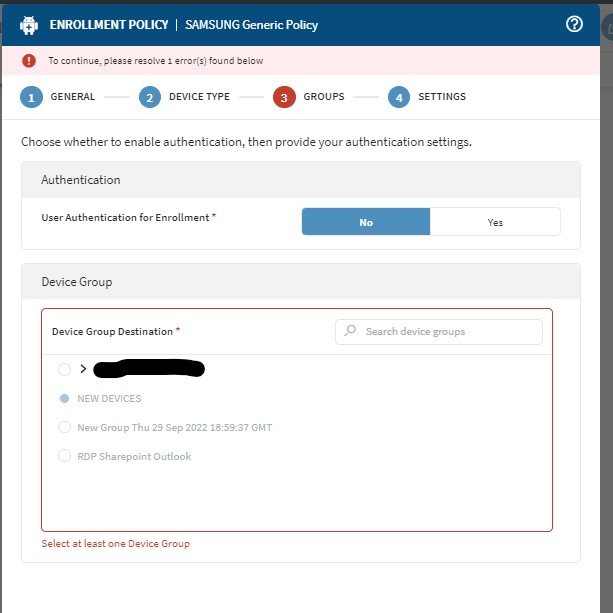The image size is (613, 613).
Task: Click the magnifier icon in device group search
Action: coord(350,331)
